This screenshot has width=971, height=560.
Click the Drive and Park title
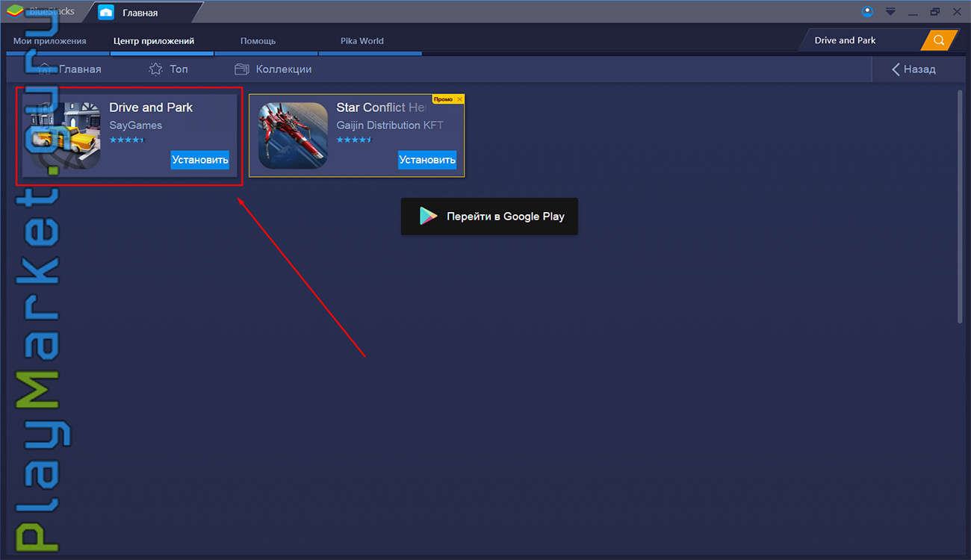(151, 108)
